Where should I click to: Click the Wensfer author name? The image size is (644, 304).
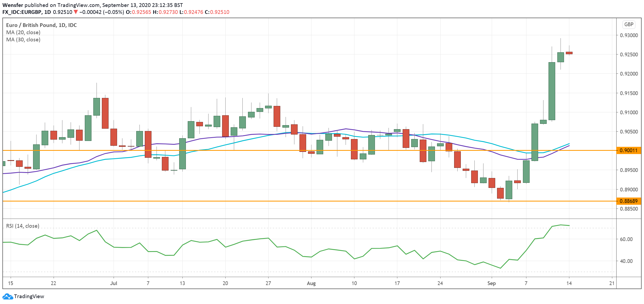tap(13, 5)
